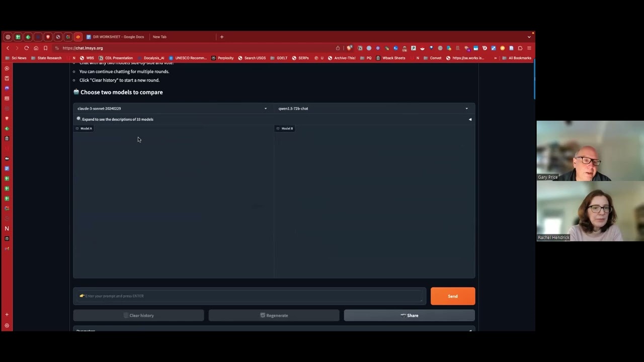This screenshot has height=362, width=644.
Task: Open sidebar settings with the gear icon
Action: 7,325
